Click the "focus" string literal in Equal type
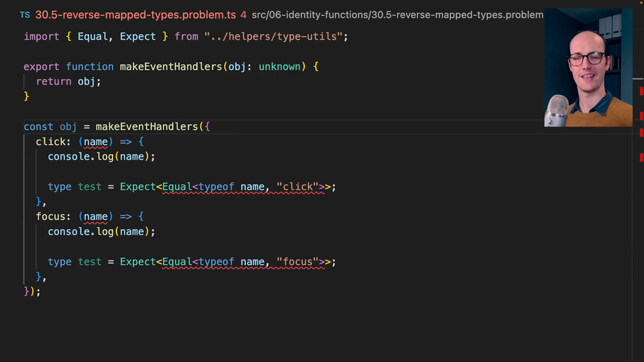 (x=297, y=261)
